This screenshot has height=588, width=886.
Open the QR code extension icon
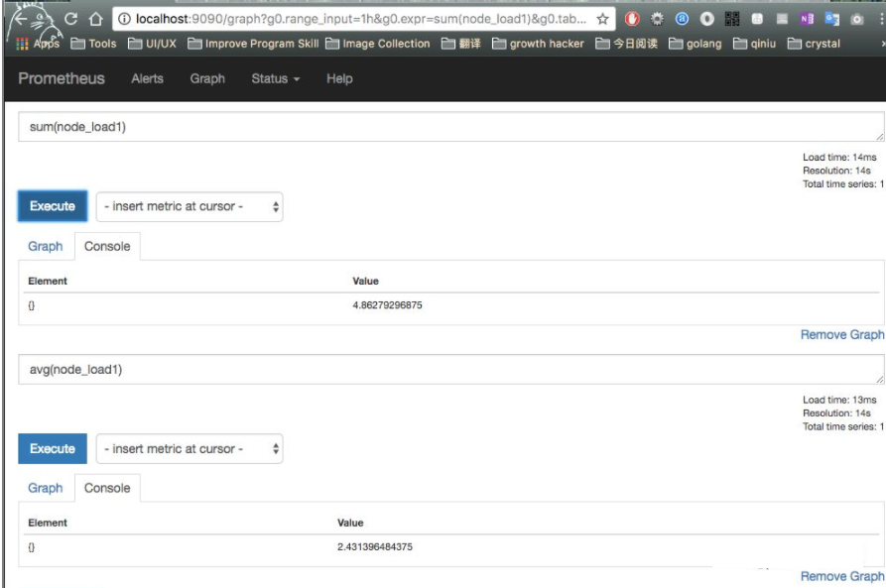pos(731,18)
